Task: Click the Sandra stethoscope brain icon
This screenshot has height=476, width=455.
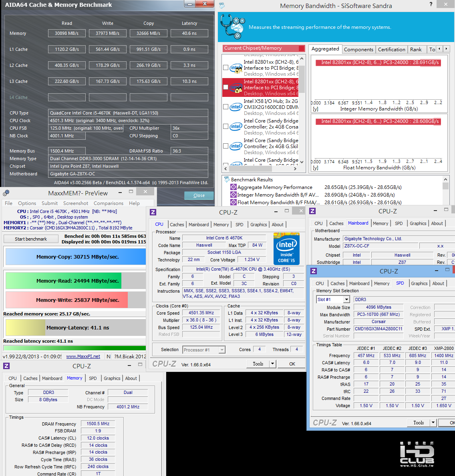Action: tap(232, 27)
